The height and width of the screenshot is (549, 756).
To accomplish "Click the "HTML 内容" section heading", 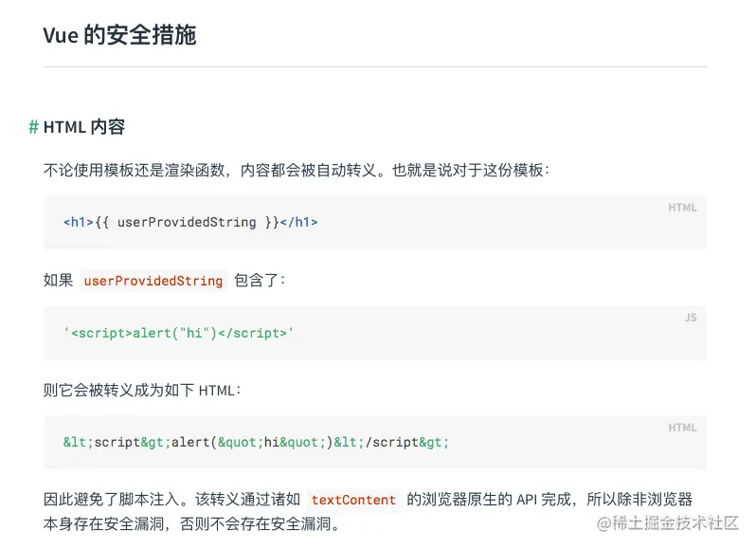I will coord(84,127).
